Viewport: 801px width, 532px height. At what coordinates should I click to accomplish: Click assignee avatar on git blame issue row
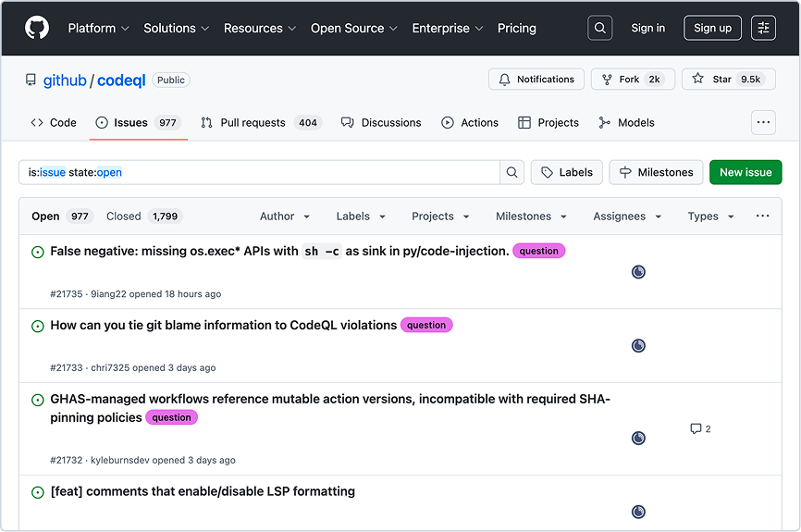[638, 346]
